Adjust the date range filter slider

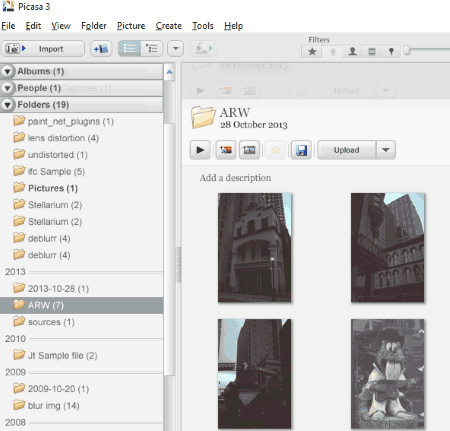(407, 50)
